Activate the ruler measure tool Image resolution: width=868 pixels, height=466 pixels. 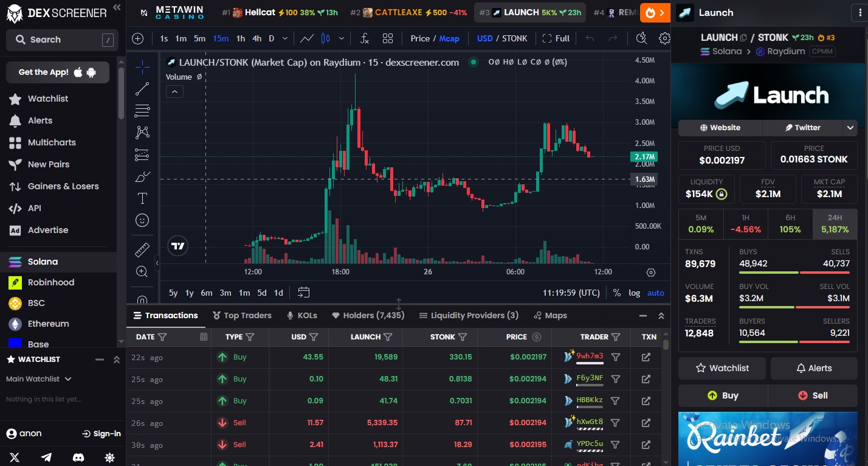pyautogui.click(x=142, y=249)
